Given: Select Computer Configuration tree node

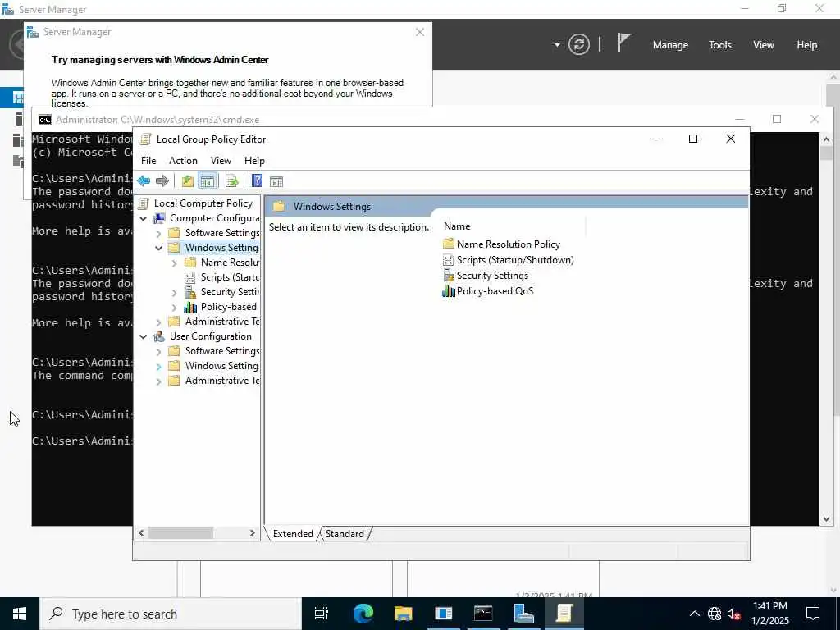Looking at the screenshot, I should (x=214, y=218).
